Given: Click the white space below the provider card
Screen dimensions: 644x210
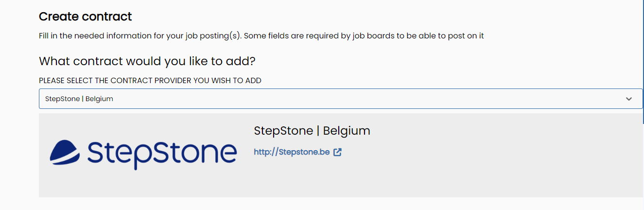Looking at the screenshot, I should (x=340, y=204).
